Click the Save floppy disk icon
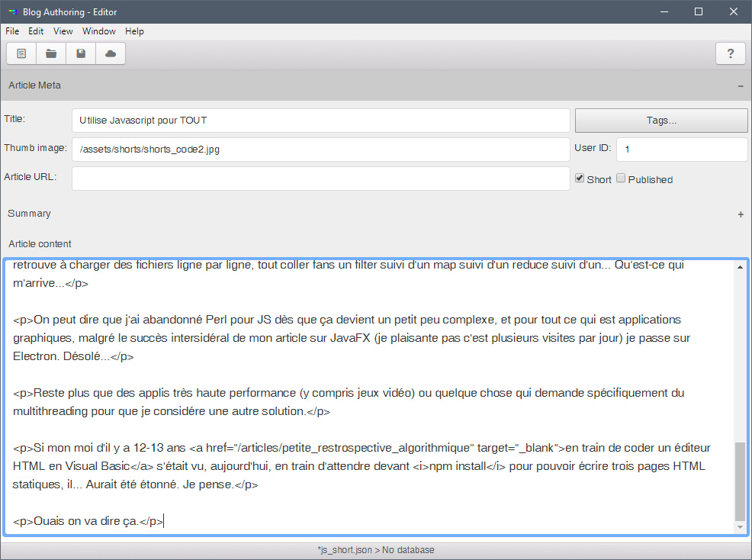This screenshot has width=752, height=560. point(81,53)
